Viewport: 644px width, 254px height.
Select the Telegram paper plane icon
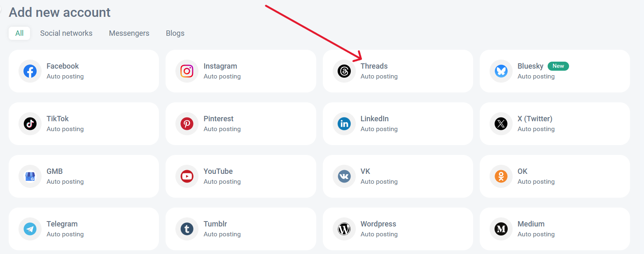30,229
